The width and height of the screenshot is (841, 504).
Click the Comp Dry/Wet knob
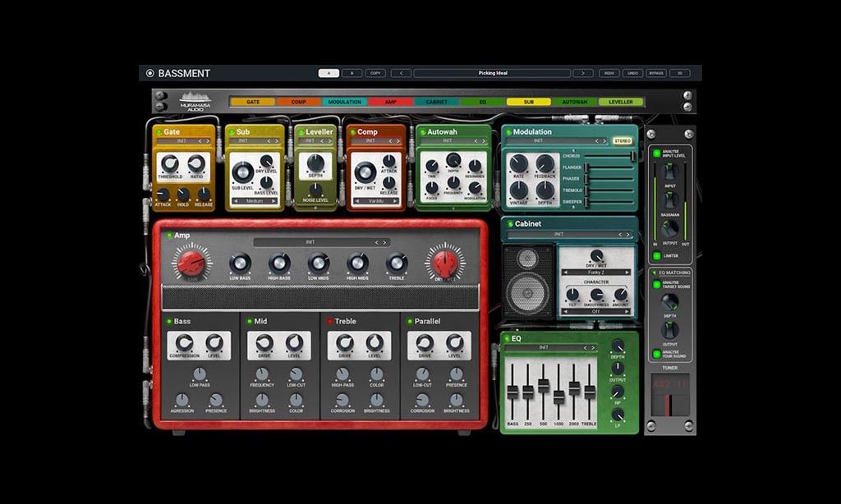365,172
